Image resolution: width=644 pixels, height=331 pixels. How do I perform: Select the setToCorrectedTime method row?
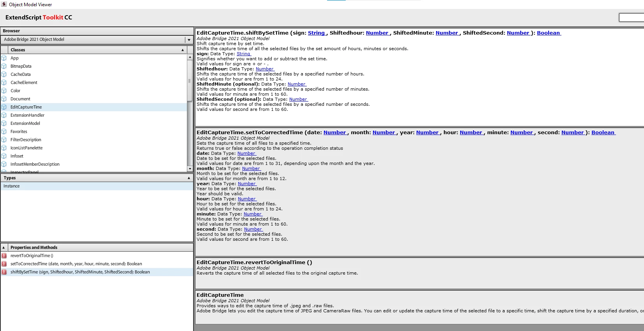(97, 264)
